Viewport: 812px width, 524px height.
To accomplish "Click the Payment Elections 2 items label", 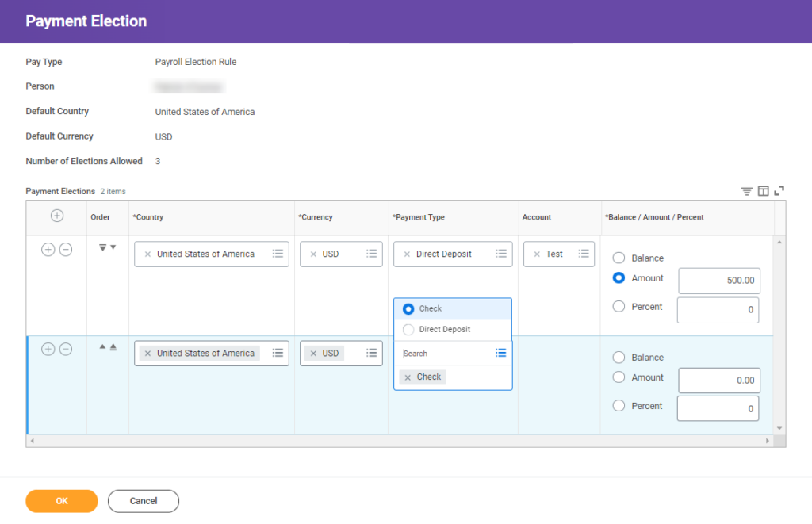I will [75, 192].
